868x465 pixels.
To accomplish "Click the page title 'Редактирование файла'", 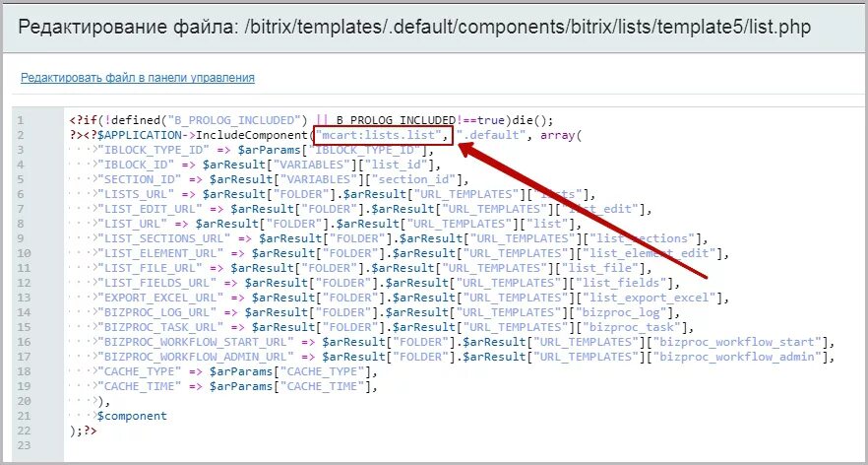I will 126,29.
